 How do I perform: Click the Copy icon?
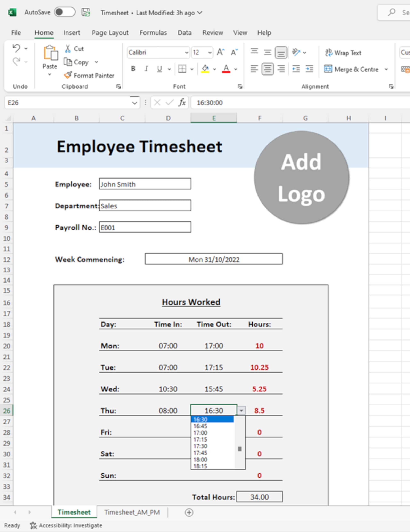click(78, 62)
